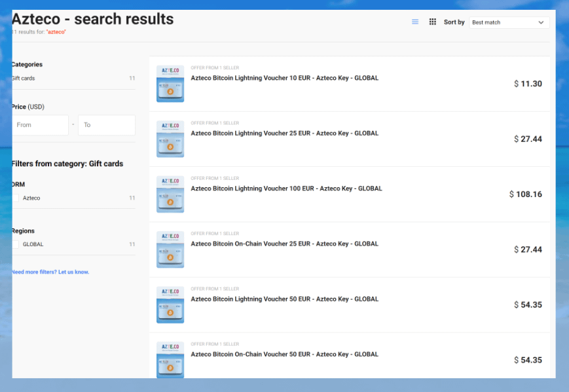Open thumbnail of On-Chain Voucher 50 EUR
This screenshot has height=392, width=569.
tap(170, 359)
